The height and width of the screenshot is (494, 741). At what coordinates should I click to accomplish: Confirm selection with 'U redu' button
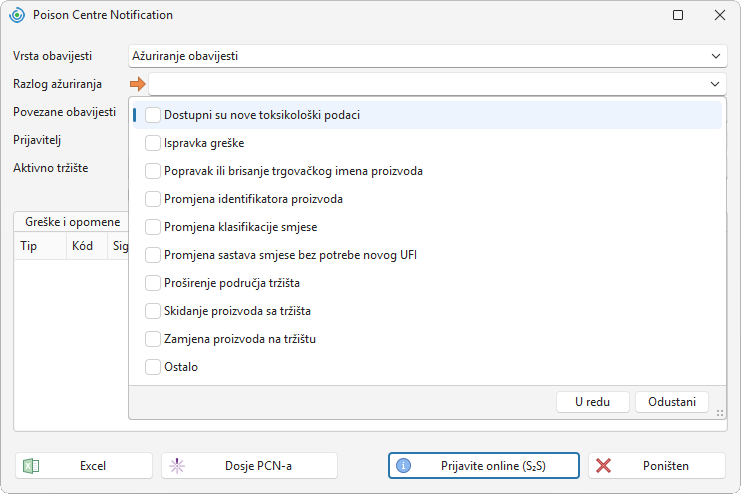pos(593,402)
